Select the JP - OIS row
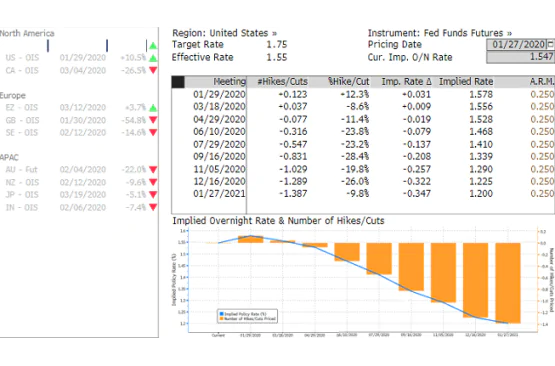555x366 pixels. (79, 195)
